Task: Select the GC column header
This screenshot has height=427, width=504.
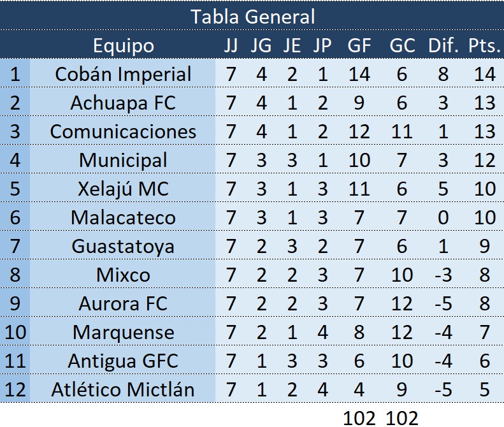Action: tap(401, 45)
